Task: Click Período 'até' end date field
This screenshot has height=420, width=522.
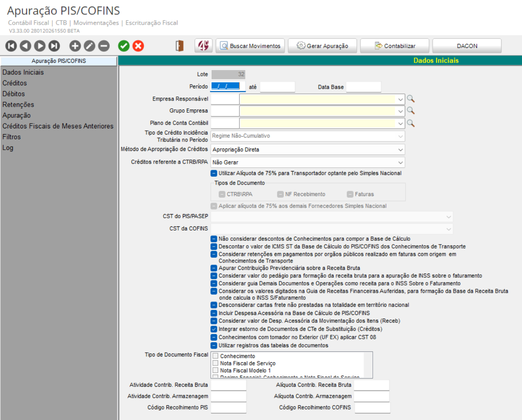Action: pyautogui.click(x=277, y=87)
